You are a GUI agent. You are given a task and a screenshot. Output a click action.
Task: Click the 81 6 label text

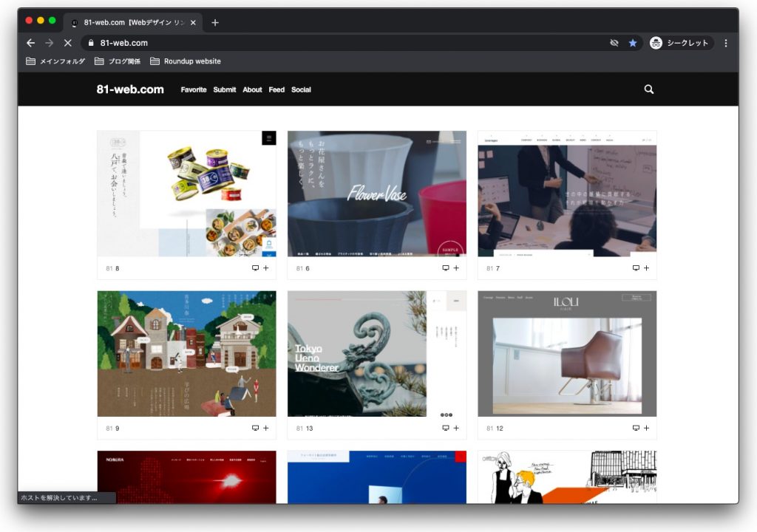(302, 268)
